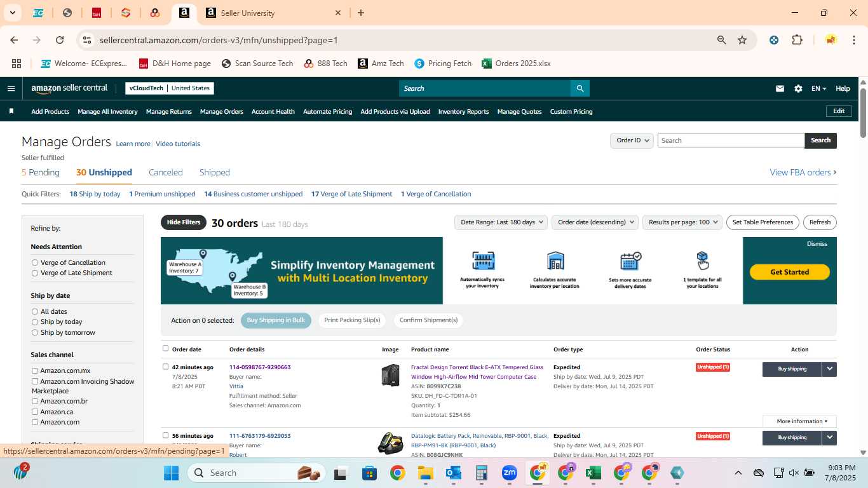Switch to the Canceled orders tab
Viewport: 868px width, 488px height.
click(166, 172)
